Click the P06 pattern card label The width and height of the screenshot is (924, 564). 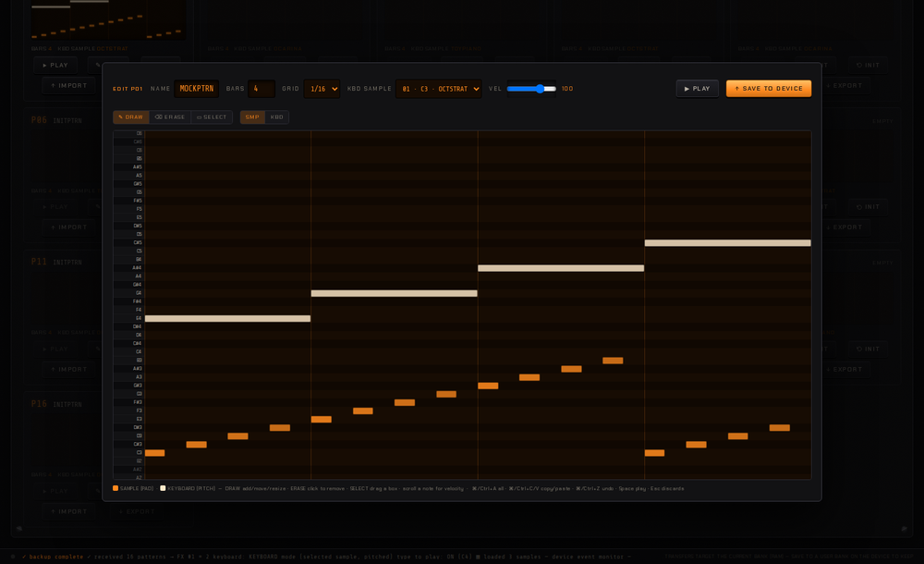(39, 120)
